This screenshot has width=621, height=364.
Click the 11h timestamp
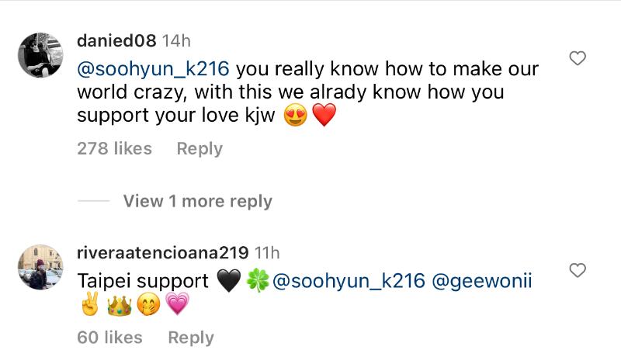(x=266, y=252)
